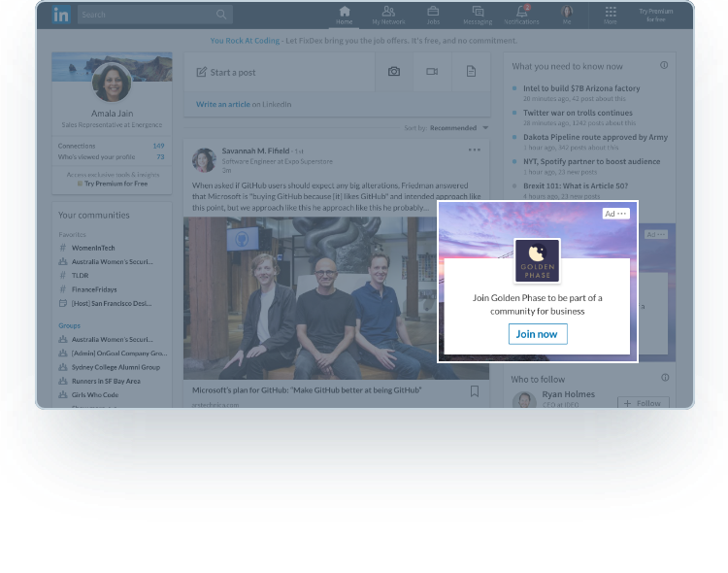
Task: Open WomenInTech hashtag community
Action: [93, 248]
